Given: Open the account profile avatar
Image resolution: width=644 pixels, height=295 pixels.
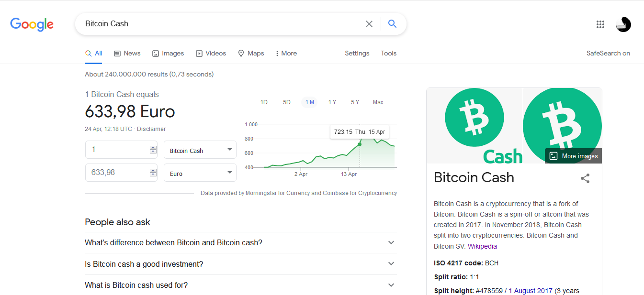Looking at the screenshot, I should coord(623,24).
